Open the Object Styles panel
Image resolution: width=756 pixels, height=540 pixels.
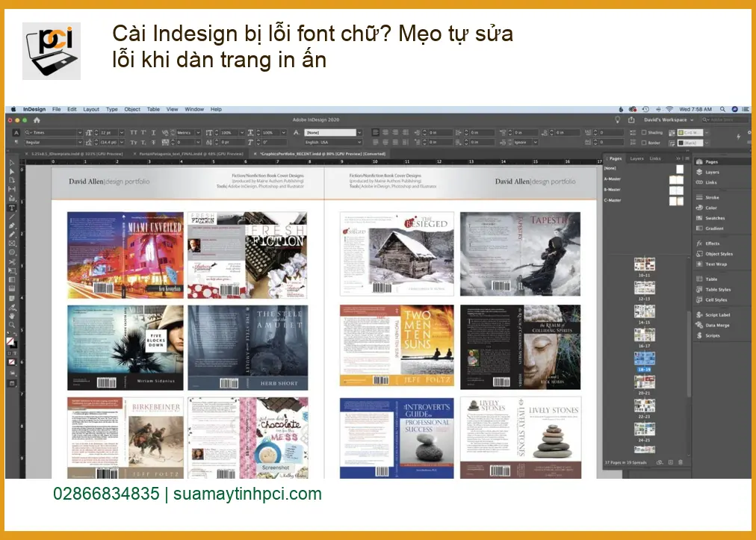pos(714,254)
